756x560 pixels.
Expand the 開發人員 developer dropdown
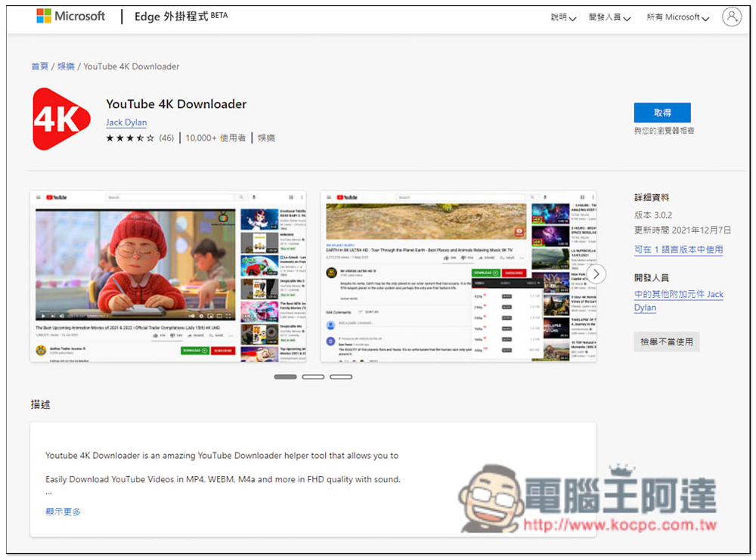pos(609,17)
